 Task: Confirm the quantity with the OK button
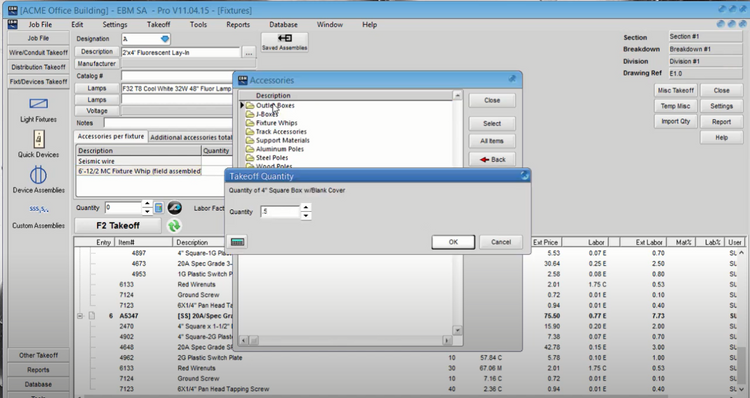tap(453, 242)
